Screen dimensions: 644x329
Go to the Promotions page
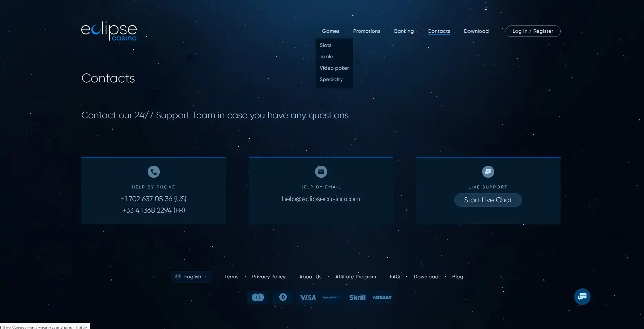[x=366, y=31]
